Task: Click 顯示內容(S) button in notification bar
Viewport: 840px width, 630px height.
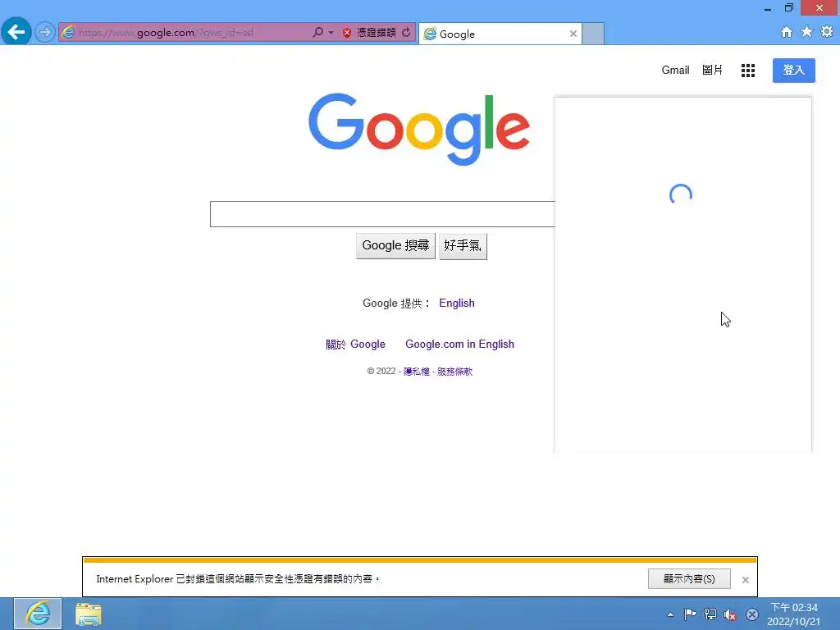Action: (x=689, y=579)
